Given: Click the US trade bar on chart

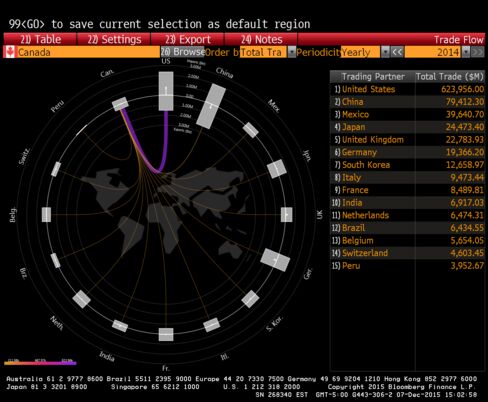Looking at the screenshot, I should pos(166,91).
